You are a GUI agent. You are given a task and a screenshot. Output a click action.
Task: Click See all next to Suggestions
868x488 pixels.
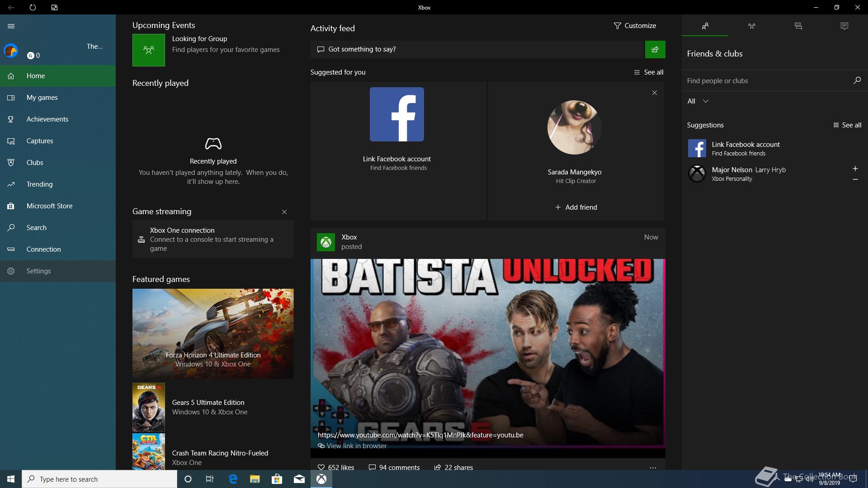847,125
